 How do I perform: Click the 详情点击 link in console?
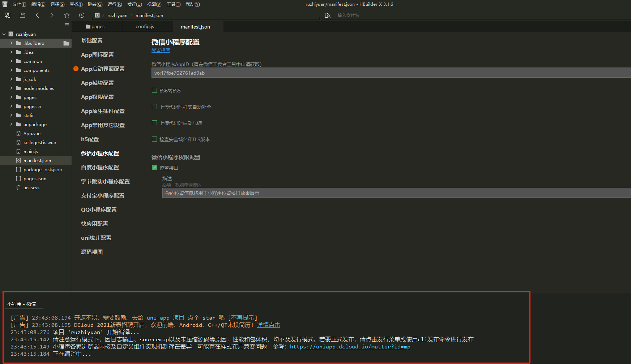coord(269,325)
